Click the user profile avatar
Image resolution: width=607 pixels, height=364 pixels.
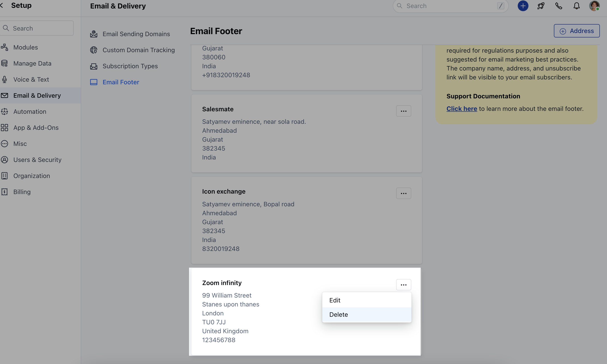(x=594, y=6)
